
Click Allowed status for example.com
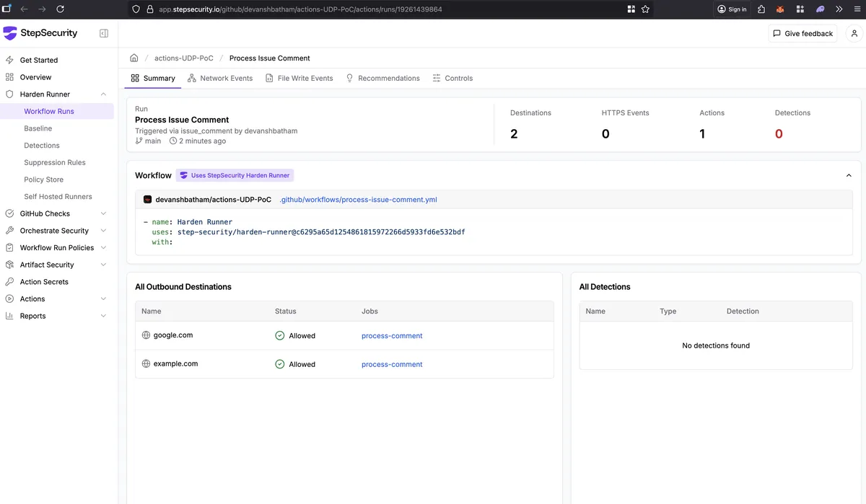coord(295,365)
